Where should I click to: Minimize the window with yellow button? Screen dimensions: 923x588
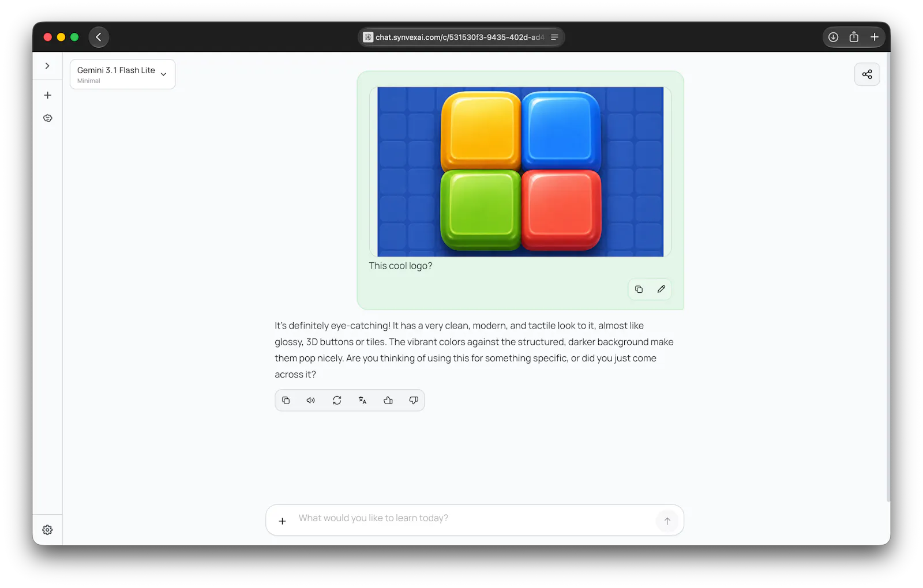pos(61,37)
